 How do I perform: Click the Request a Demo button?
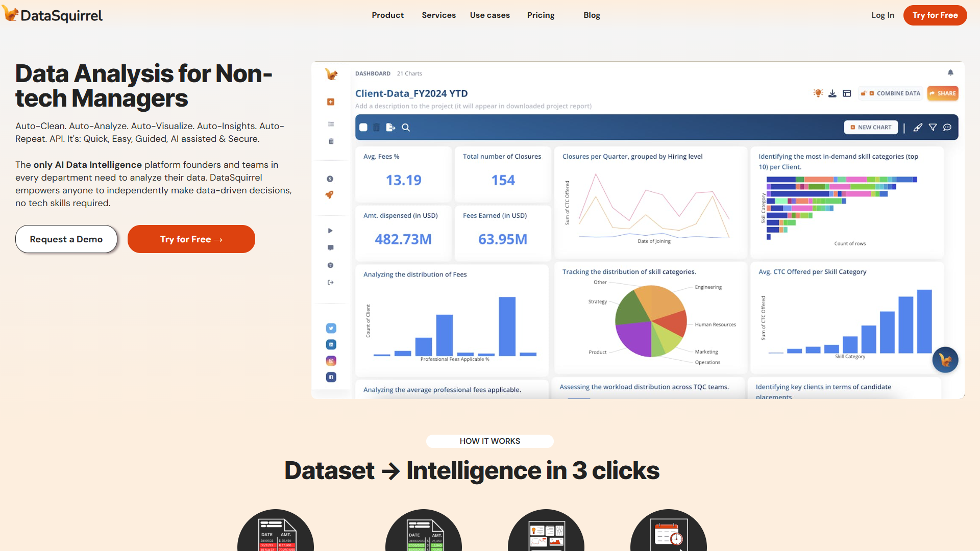[x=66, y=239]
